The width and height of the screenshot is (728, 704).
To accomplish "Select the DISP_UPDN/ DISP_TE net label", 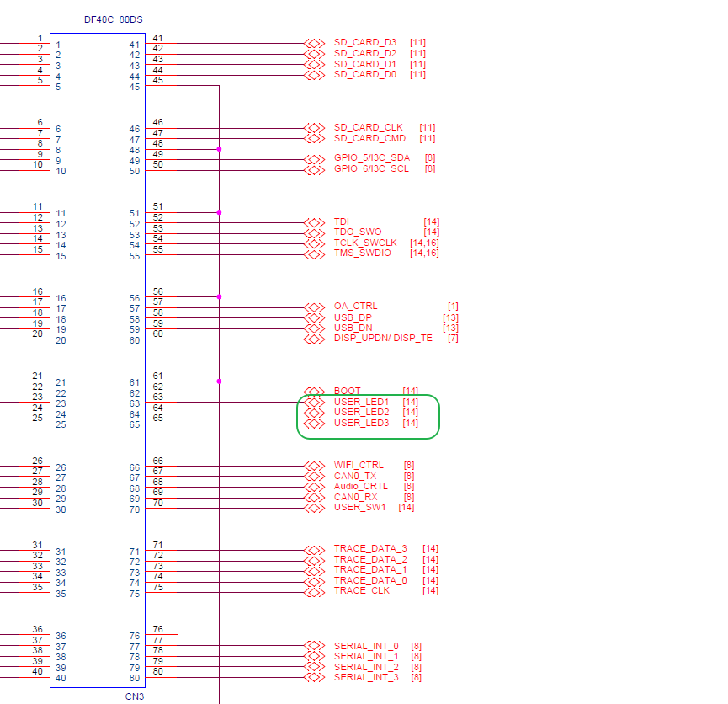I will (x=383, y=339).
